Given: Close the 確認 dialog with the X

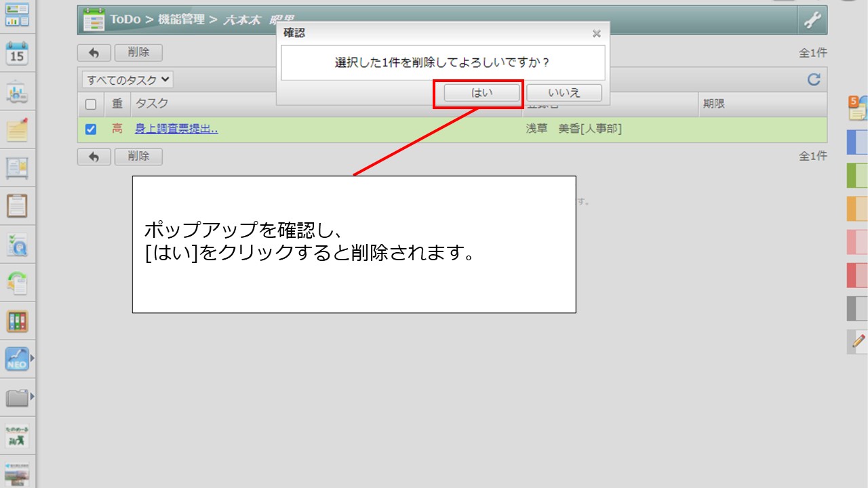Looking at the screenshot, I should [x=596, y=33].
